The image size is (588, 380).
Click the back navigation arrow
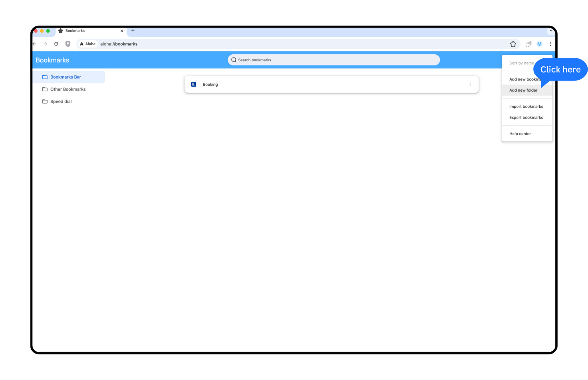34,44
